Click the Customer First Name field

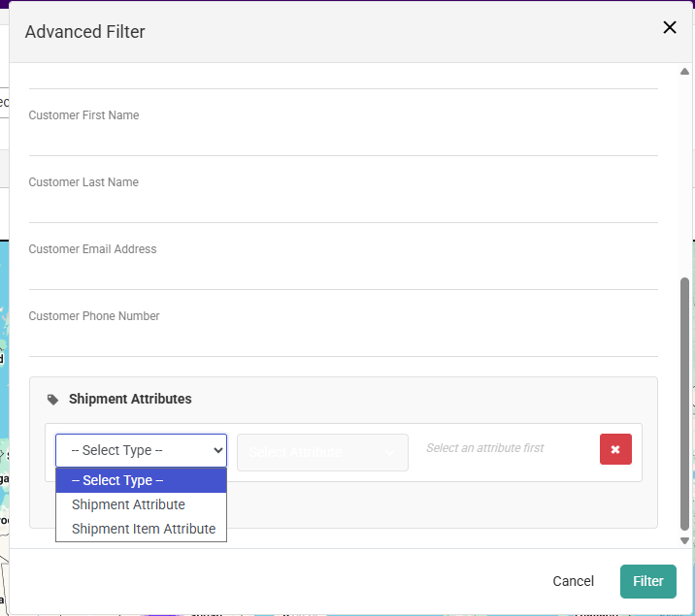343,140
